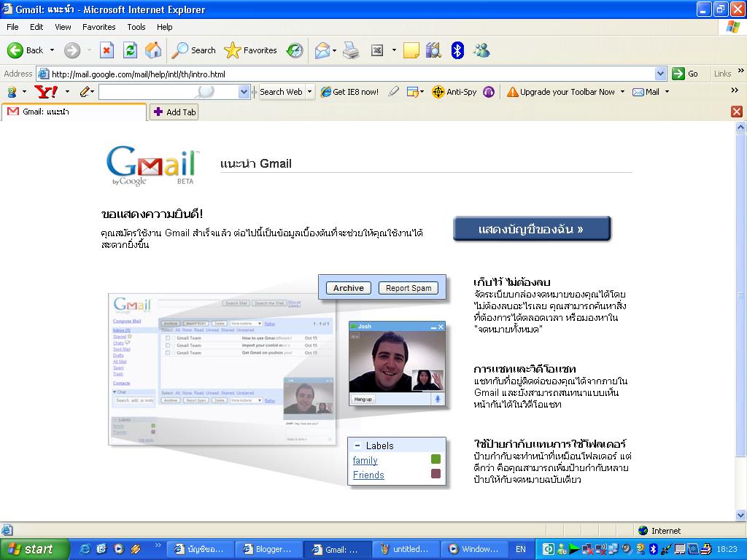Show more Yahoo toolbar buttons chevron
The width and height of the screenshot is (747, 560).
[x=735, y=90]
